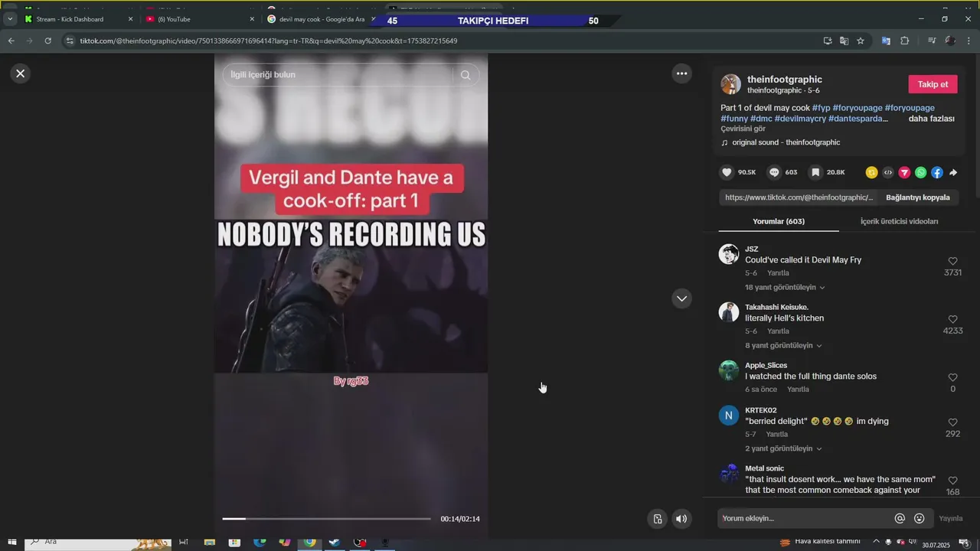Toggle the auto-scroll icon beside volume
This screenshot has width=980, height=551.
(657, 519)
